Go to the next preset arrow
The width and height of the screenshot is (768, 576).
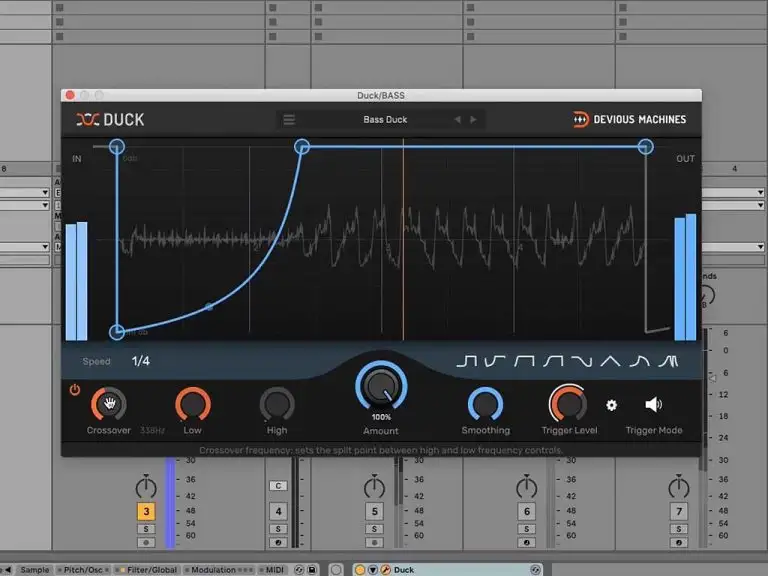[x=473, y=120]
